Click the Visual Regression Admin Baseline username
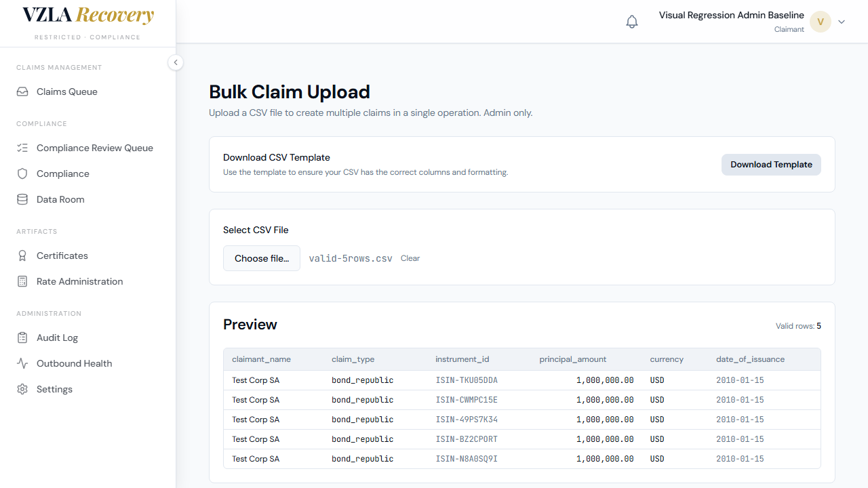 pos(732,15)
